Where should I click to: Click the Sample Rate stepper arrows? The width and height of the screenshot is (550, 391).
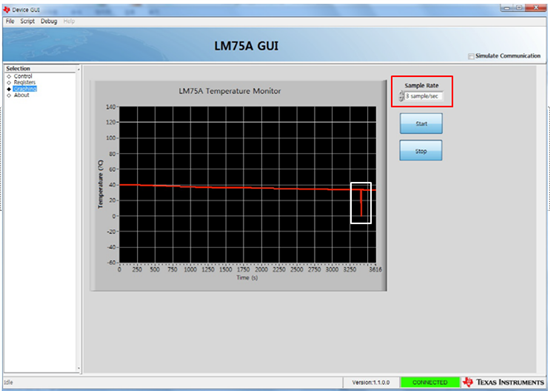402,96
